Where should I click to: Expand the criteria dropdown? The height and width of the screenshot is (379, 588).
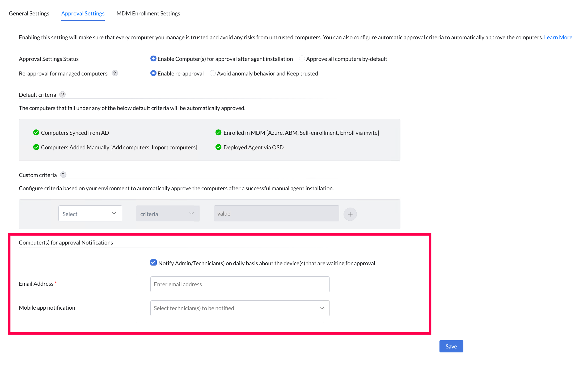pyautogui.click(x=168, y=213)
